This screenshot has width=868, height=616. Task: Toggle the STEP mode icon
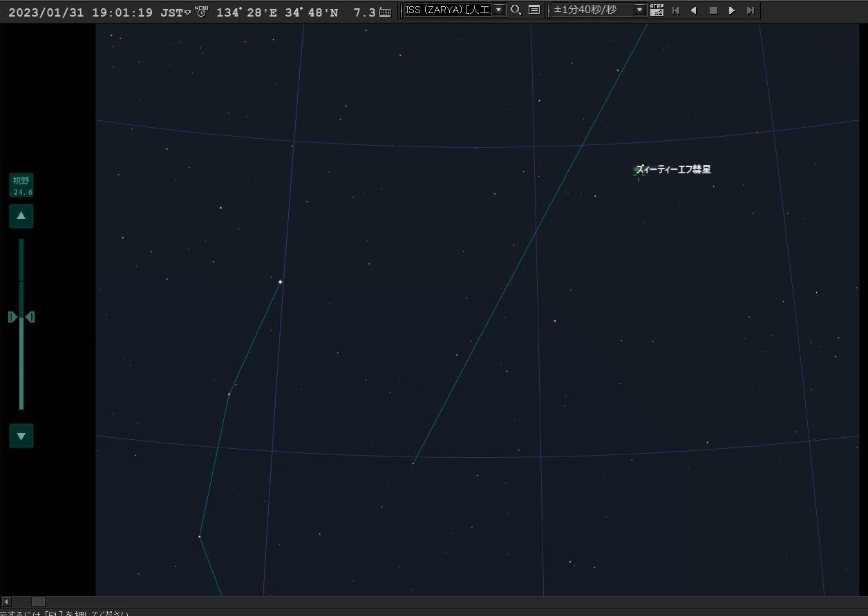657,10
